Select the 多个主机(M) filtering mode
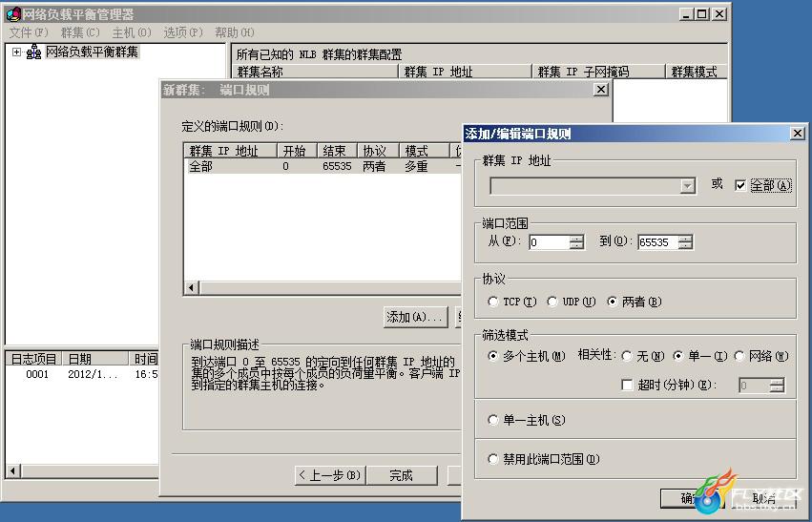This screenshot has height=522, width=812. 493,356
